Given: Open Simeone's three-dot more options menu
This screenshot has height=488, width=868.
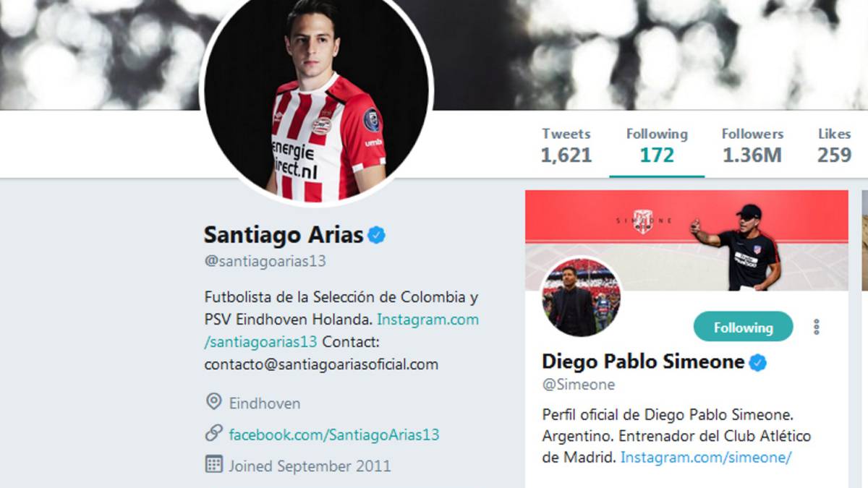Looking at the screenshot, I should [817, 327].
